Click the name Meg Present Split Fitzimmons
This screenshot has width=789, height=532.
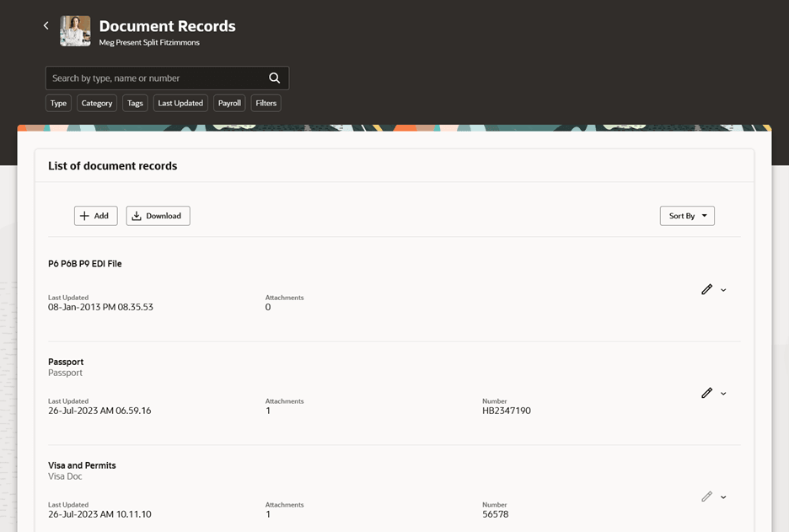(x=149, y=42)
